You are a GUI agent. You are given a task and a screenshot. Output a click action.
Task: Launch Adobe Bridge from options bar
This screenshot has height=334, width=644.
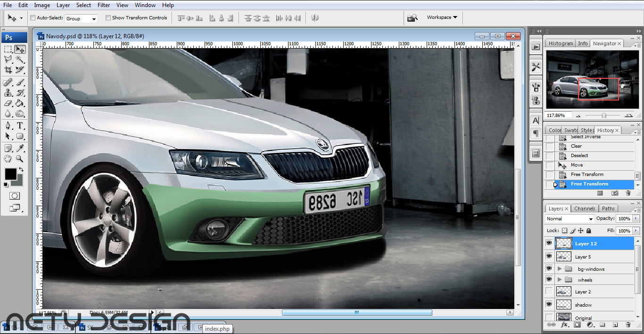coord(412,18)
